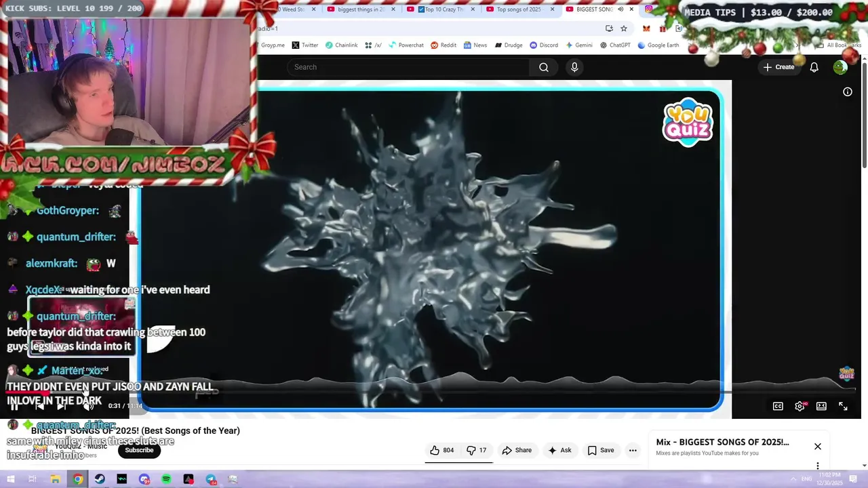Mute the video using the speaker icon

pyautogui.click(x=88, y=406)
